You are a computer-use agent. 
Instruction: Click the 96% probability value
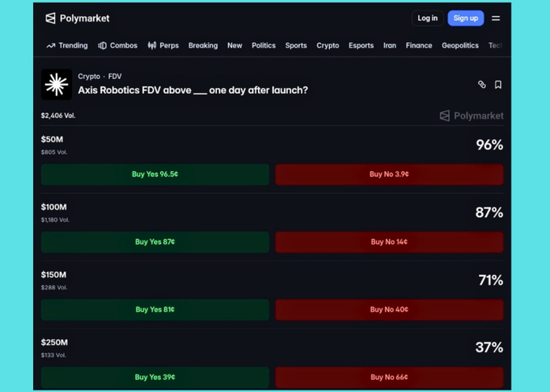tap(489, 145)
